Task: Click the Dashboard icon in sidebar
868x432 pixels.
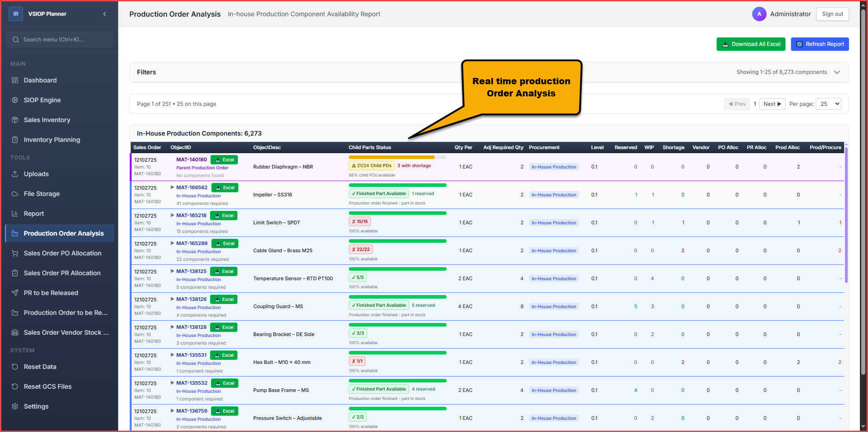Action: click(x=15, y=80)
